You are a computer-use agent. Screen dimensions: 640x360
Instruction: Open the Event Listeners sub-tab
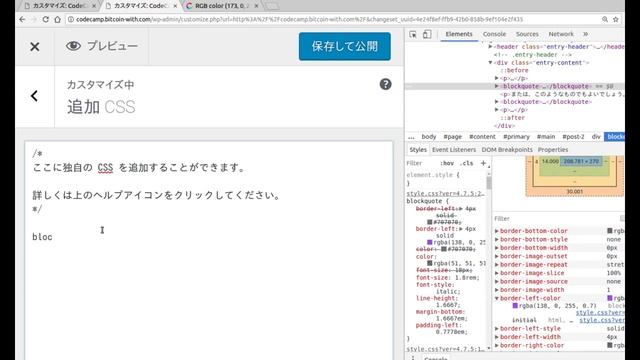[x=454, y=150]
